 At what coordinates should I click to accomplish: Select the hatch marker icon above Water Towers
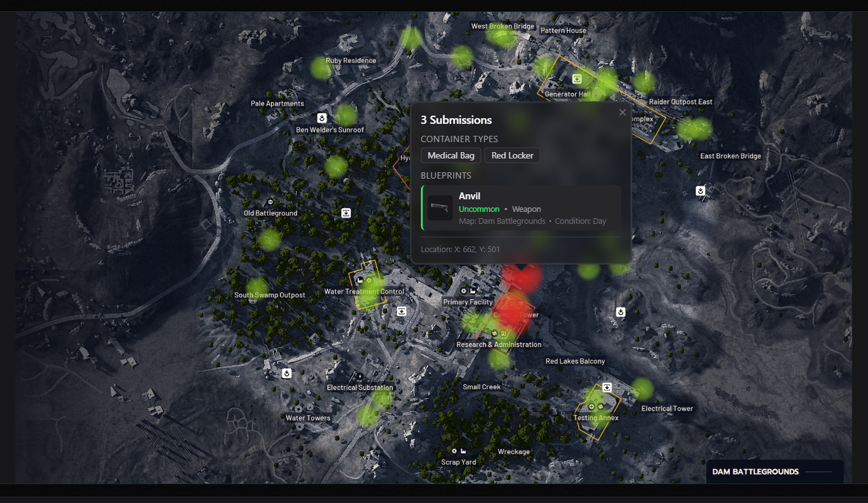pyautogui.click(x=287, y=373)
